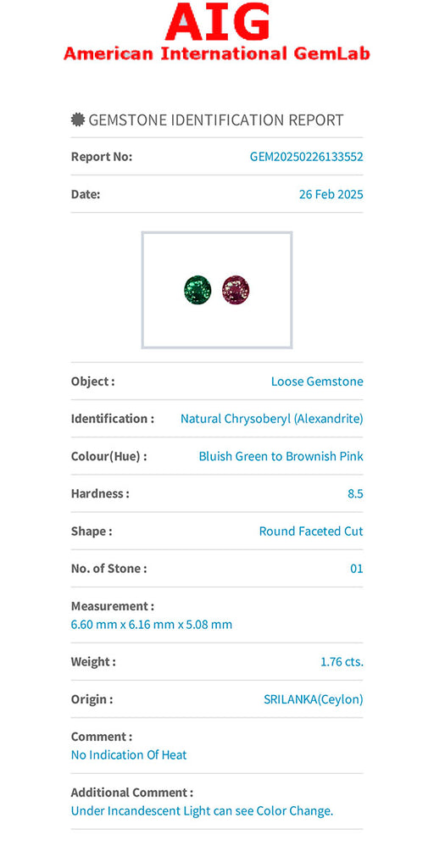The width and height of the screenshot is (434, 868).
Task: Click the AIG logo at top
Action: 217,21
